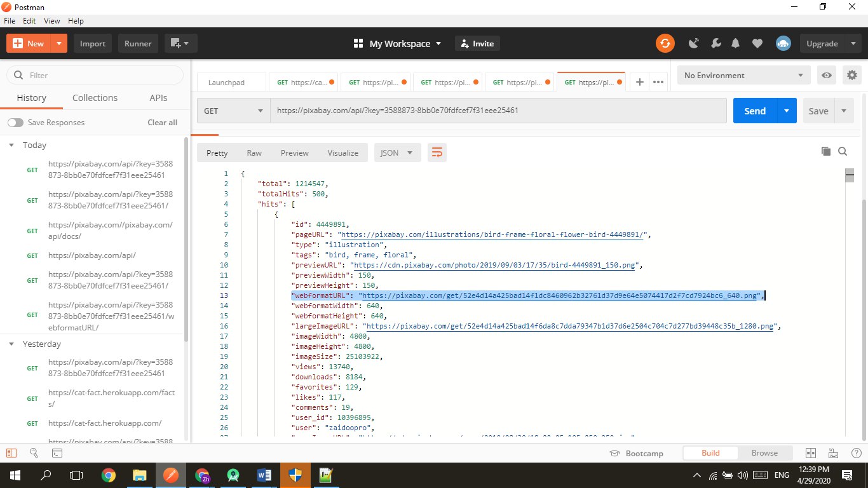Viewport: 868px width, 488px height.
Task: Open keyboard shortcuts icon in status bar
Action: click(x=833, y=453)
